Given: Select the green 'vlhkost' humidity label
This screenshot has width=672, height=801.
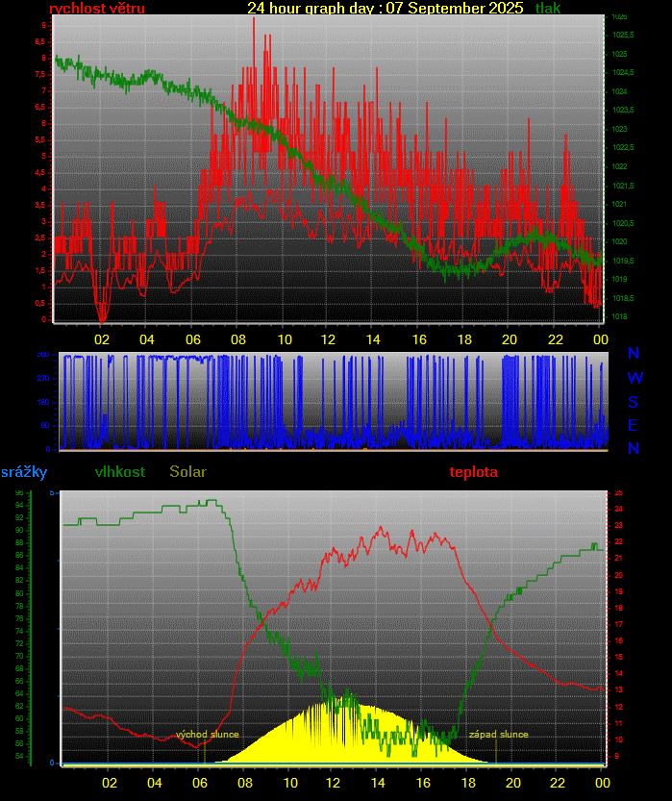Looking at the screenshot, I should 120,472.
